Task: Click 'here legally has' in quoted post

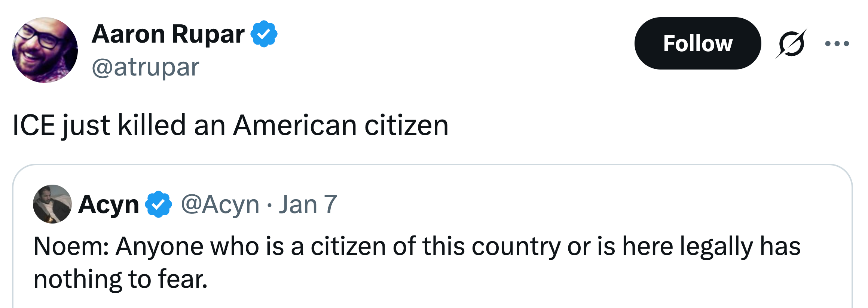Action: (711, 247)
